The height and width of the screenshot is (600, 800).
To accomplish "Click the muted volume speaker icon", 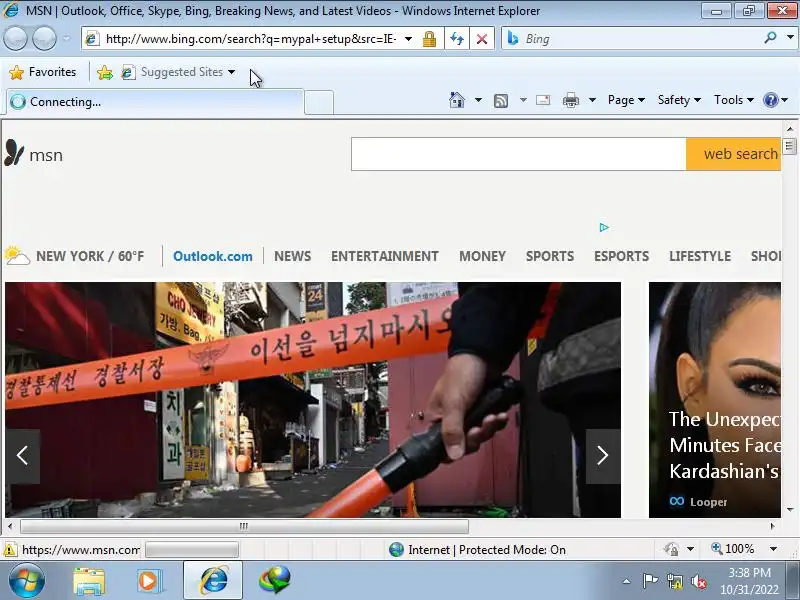I will click(698, 581).
